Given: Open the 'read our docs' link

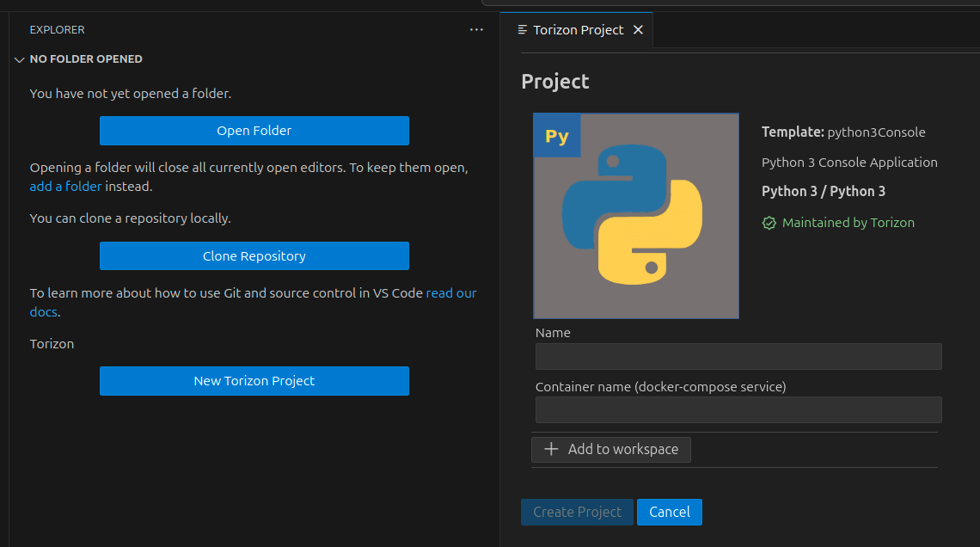Looking at the screenshot, I should coord(450,293).
